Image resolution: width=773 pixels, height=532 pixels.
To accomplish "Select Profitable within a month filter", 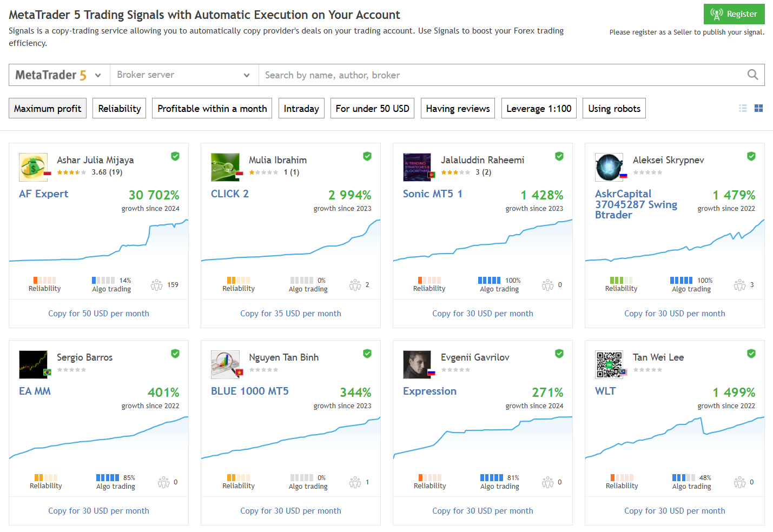I will tap(212, 108).
